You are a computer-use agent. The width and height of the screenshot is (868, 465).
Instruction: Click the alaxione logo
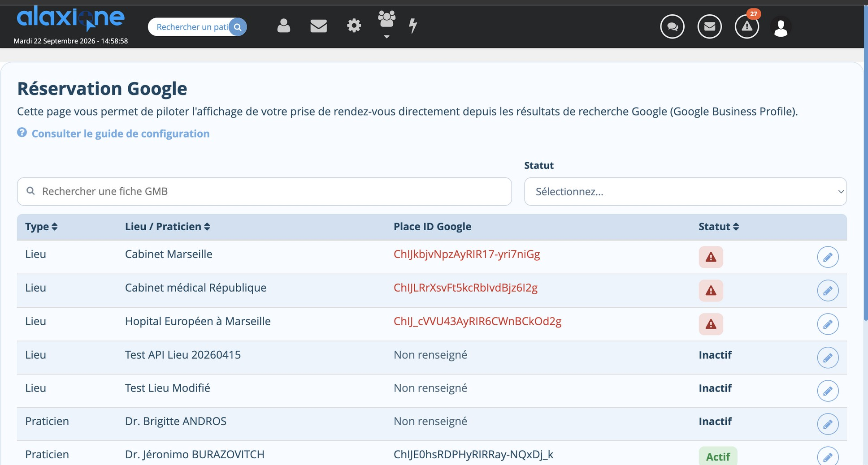[x=70, y=19]
